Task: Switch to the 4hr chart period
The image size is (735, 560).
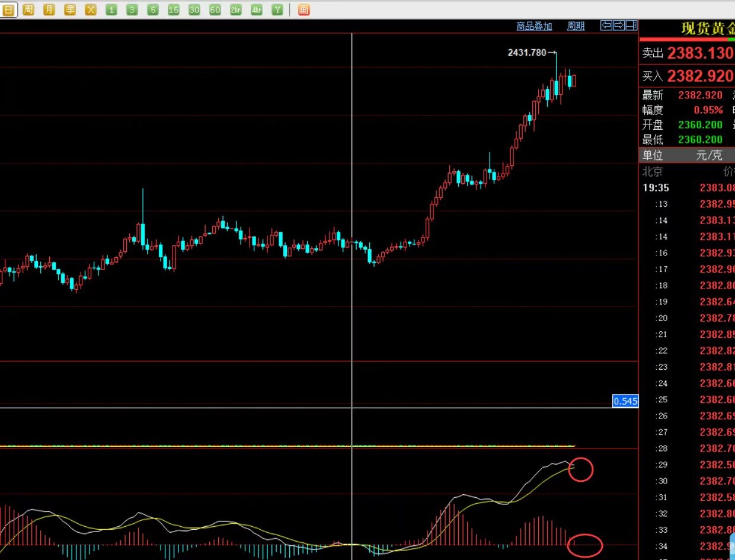Action: coord(256,9)
